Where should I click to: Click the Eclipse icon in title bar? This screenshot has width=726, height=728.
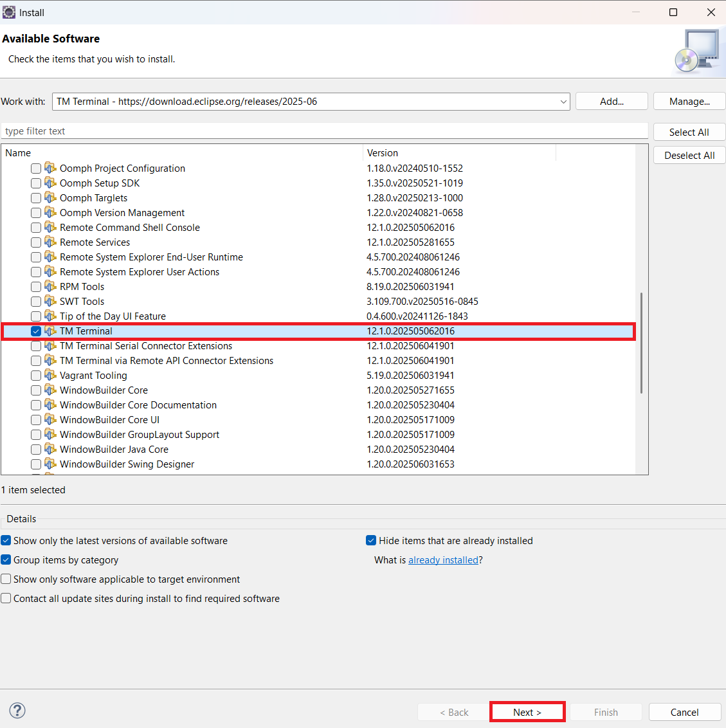coord(9,12)
